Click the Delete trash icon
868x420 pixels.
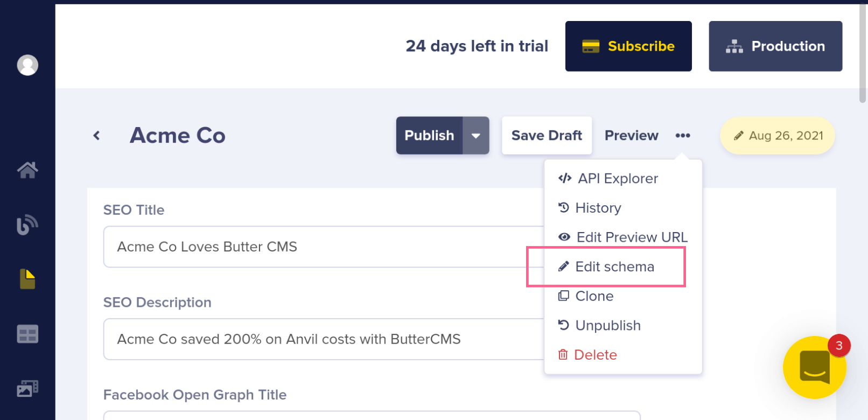(563, 354)
